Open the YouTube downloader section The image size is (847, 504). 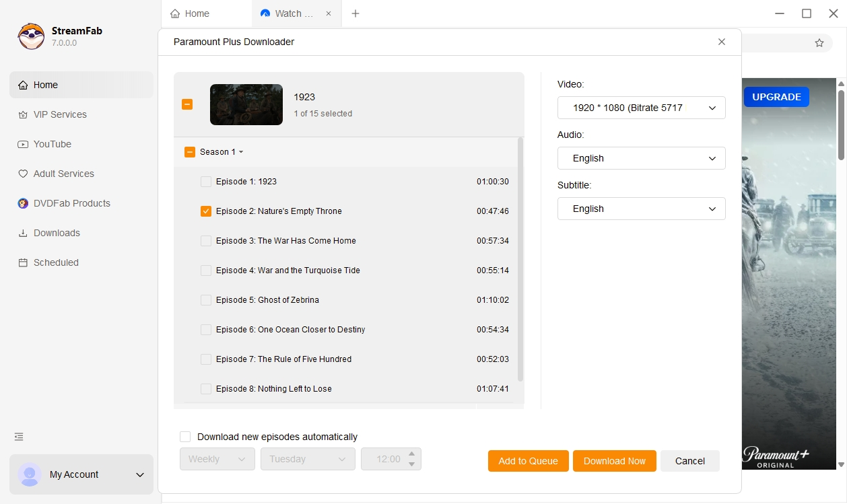(52, 144)
